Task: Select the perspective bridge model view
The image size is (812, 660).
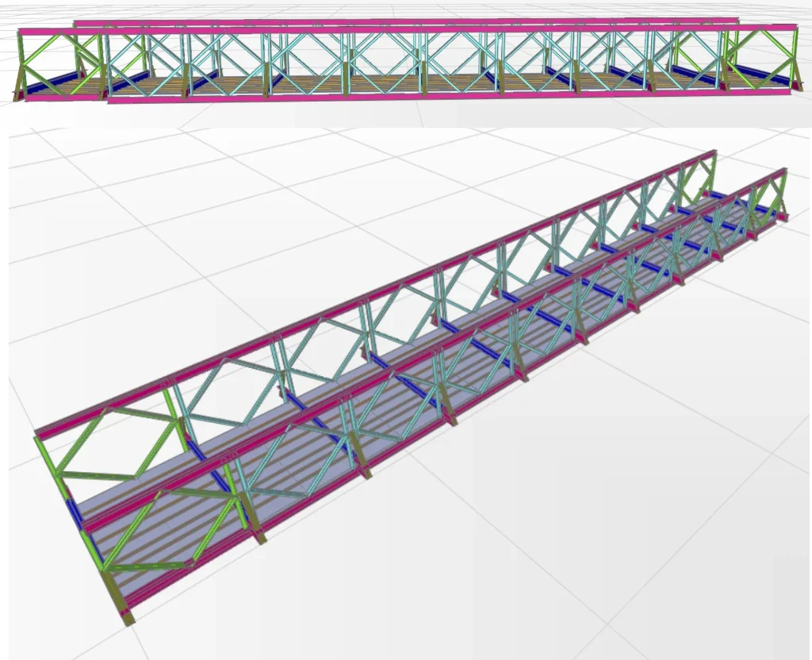Action: (410, 393)
